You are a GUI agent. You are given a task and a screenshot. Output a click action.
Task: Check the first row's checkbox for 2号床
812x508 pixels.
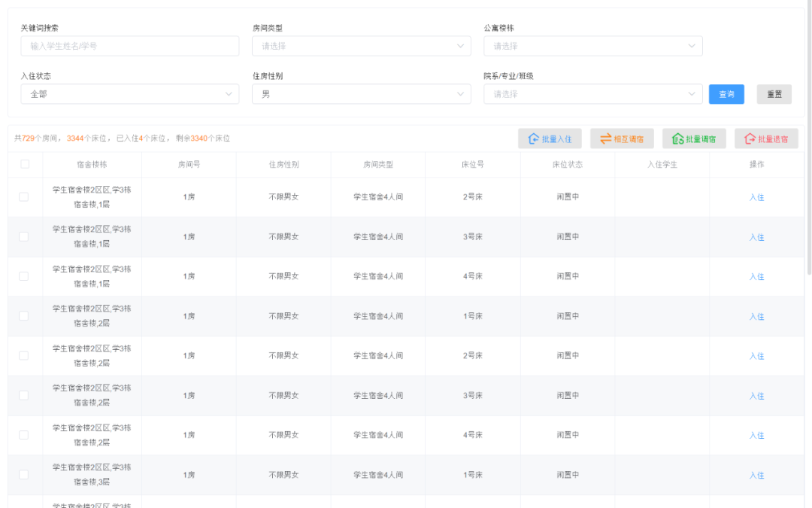(24, 197)
